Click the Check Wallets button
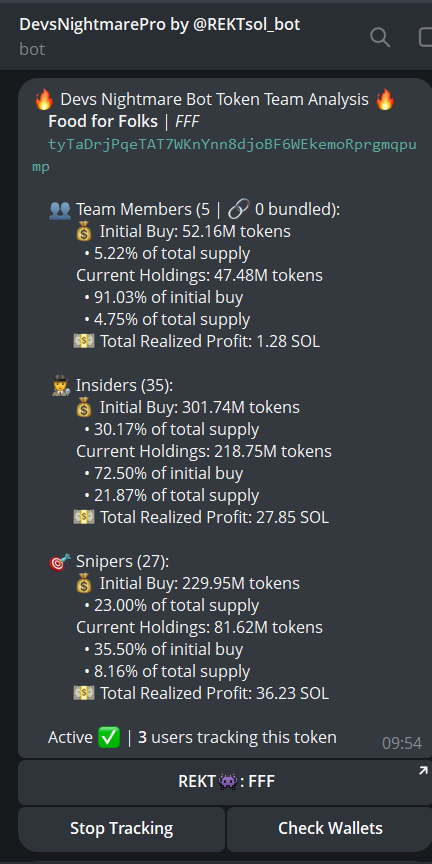The height and width of the screenshot is (864, 432). (x=330, y=828)
